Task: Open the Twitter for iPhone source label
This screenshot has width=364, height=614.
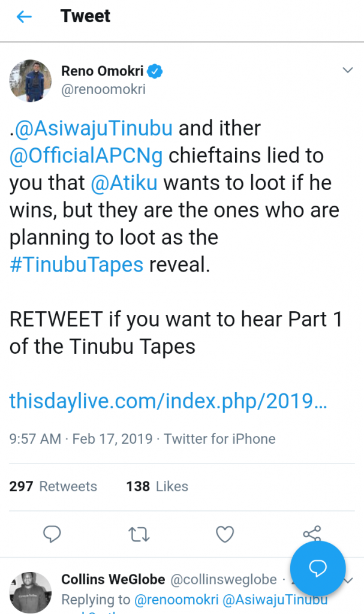Action: click(x=219, y=439)
